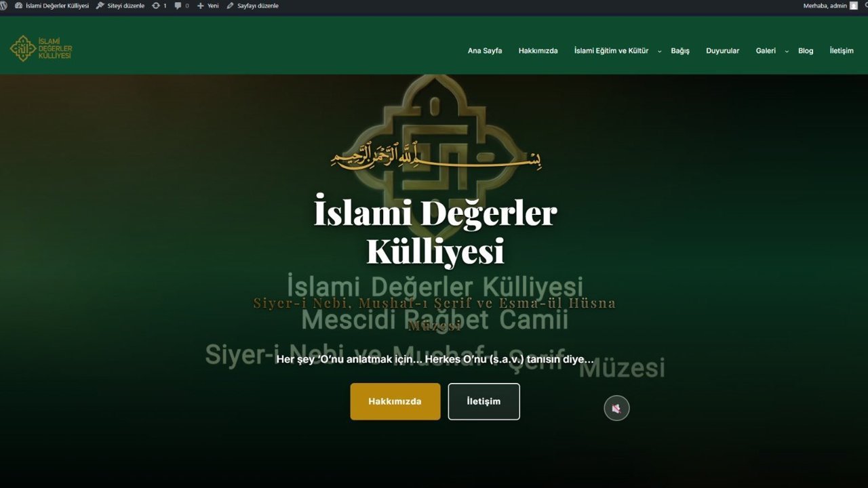
Task: Click the comments bubble icon showing 0
Action: [180, 5]
